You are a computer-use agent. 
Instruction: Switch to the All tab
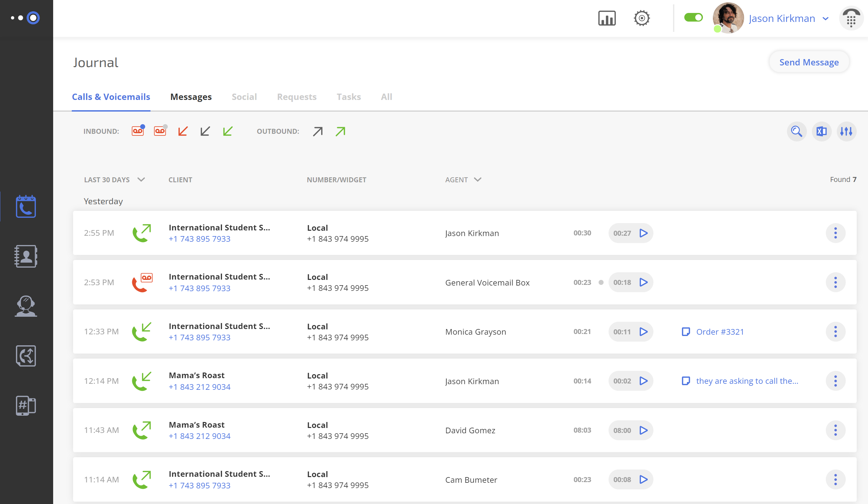tap(386, 97)
